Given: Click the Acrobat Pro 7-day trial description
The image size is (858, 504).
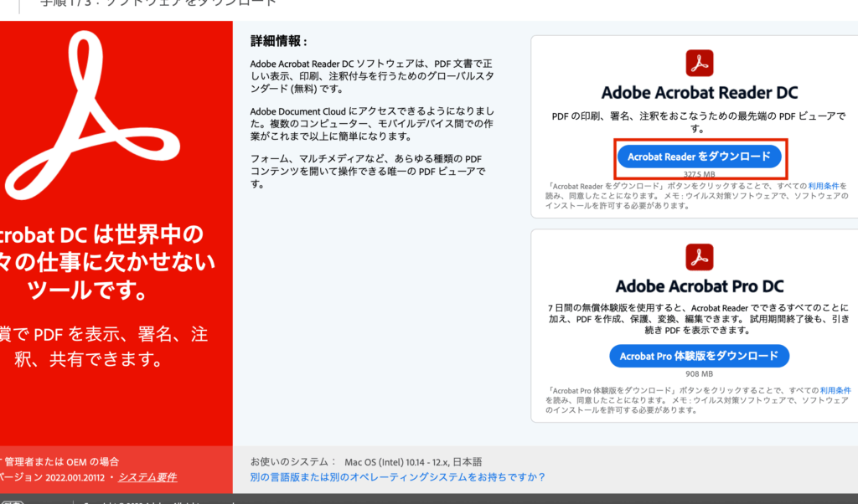Looking at the screenshot, I should pos(699,321).
